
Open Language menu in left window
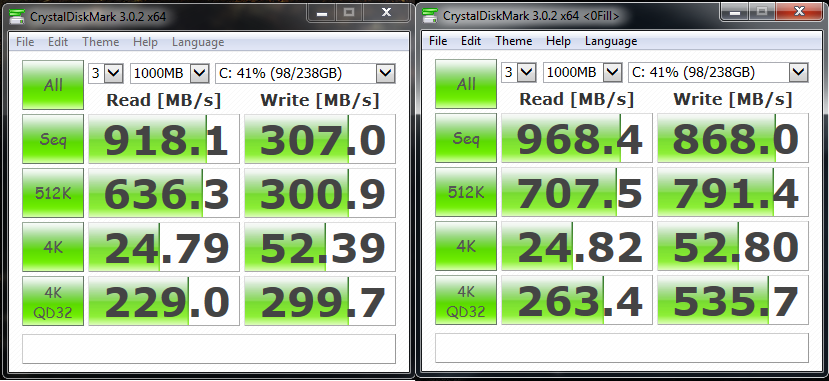198,42
